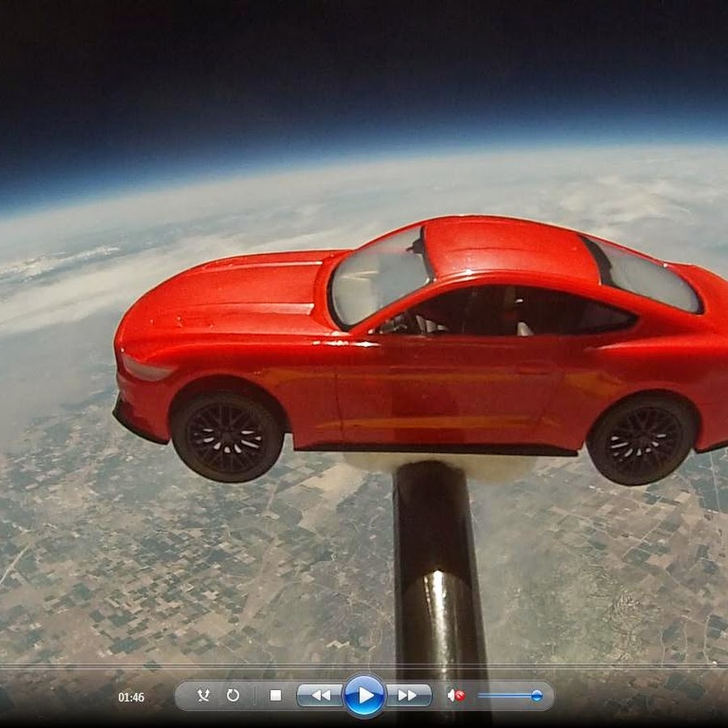Stop the video with the square button
The width and height of the screenshot is (728, 728).
point(275,695)
